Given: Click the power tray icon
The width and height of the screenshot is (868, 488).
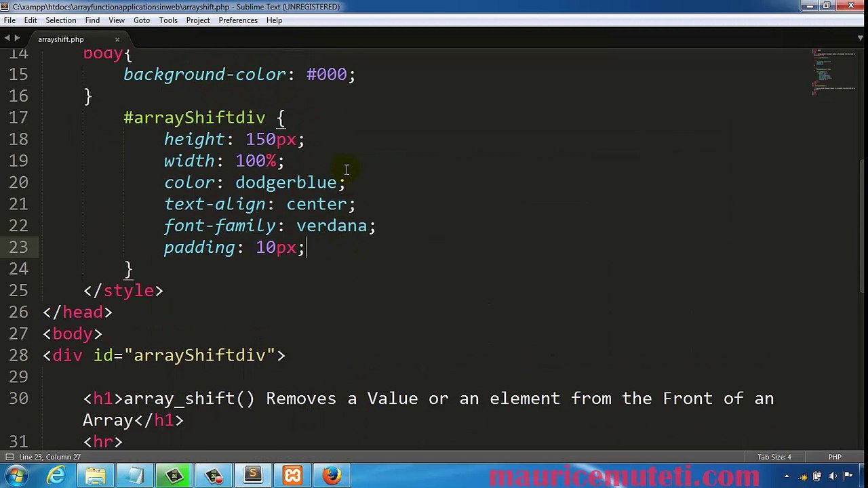Looking at the screenshot, I should 817,476.
